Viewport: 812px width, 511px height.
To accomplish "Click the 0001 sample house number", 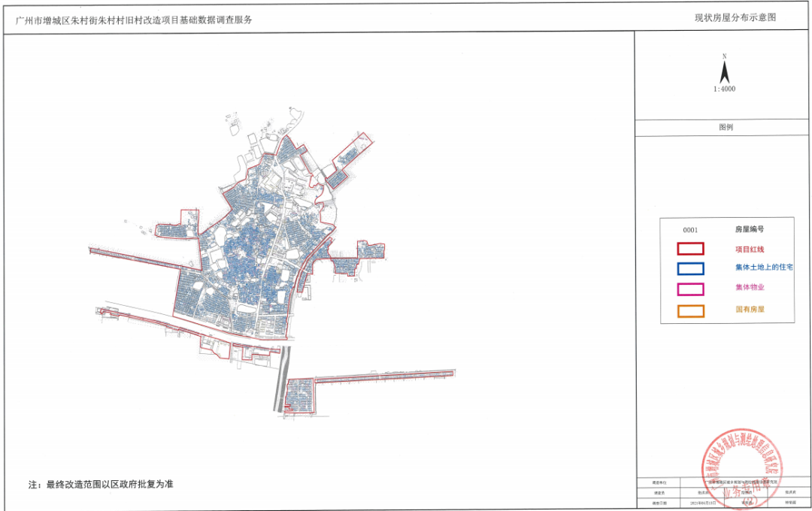I will point(690,230).
